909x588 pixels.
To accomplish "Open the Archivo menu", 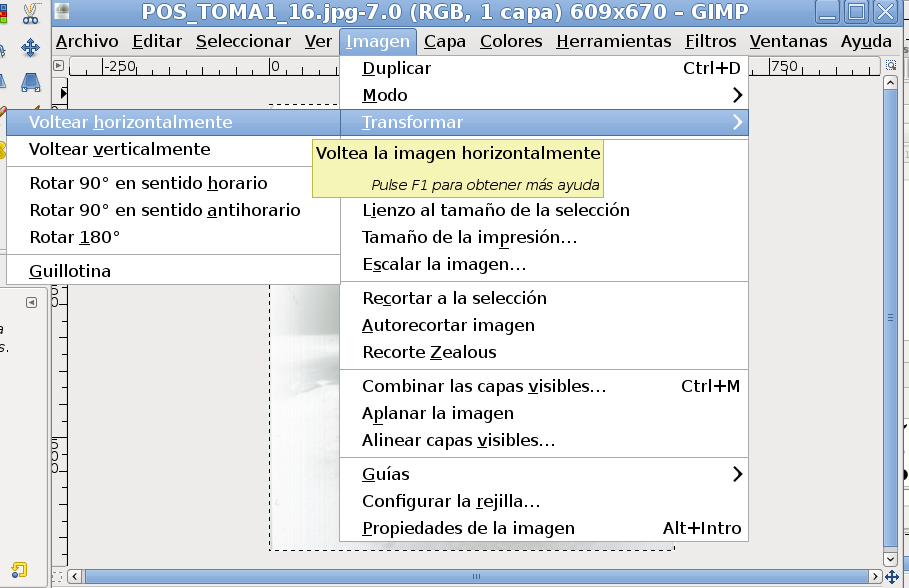I will pyautogui.click(x=87, y=41).
